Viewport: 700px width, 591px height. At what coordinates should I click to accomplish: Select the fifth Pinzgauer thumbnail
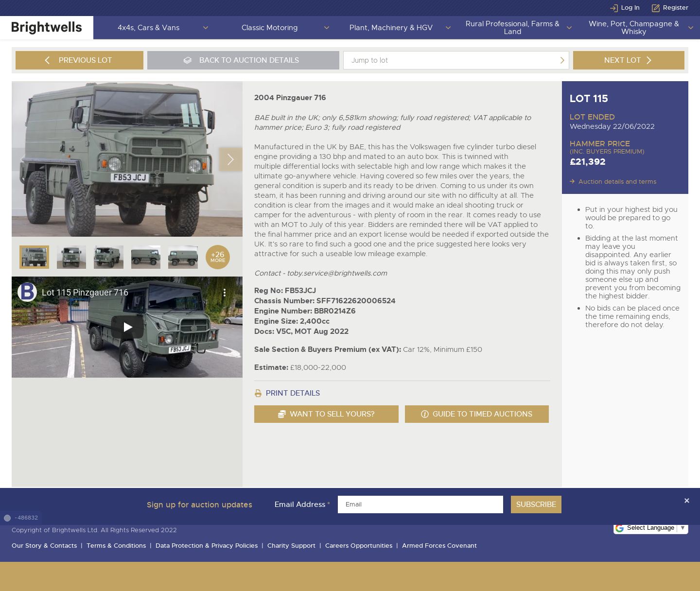pos(183,257)
